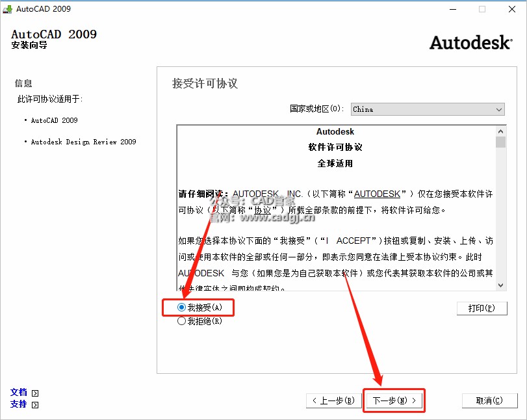Click the 全球适用 line in license text

coord(335,163)
